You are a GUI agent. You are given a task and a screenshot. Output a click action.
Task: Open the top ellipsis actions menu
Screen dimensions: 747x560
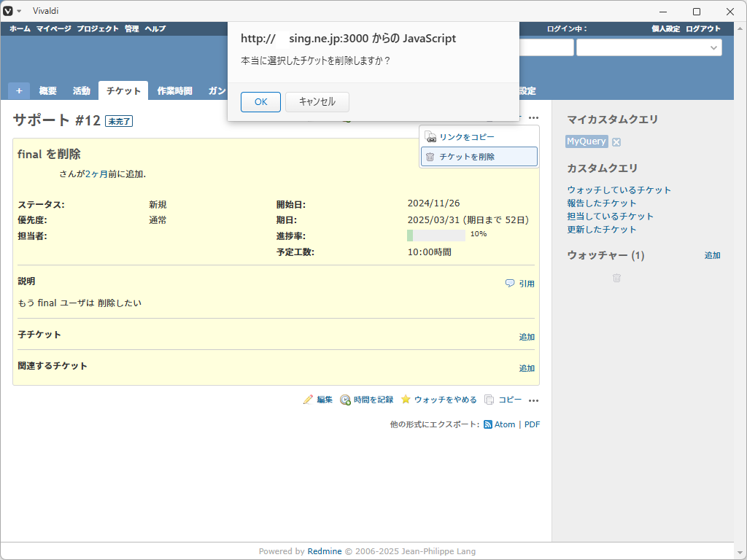tap(533, 117)
